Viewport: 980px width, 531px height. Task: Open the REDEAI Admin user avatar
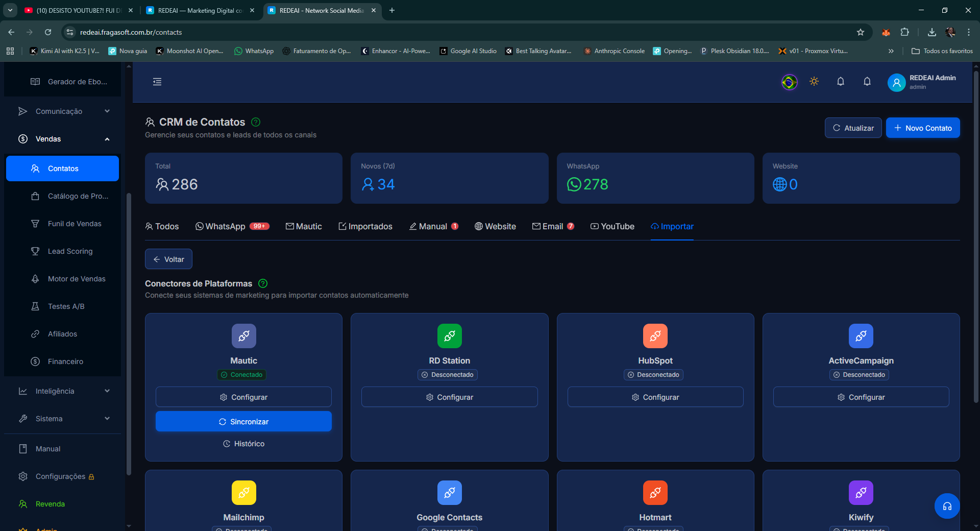896,82
